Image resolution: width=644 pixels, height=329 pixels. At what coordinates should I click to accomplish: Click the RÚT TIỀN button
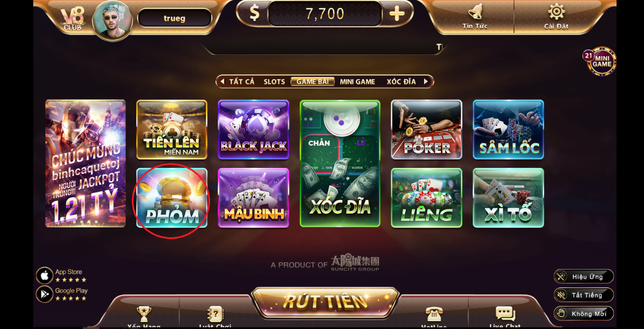[x=325, y=302]
